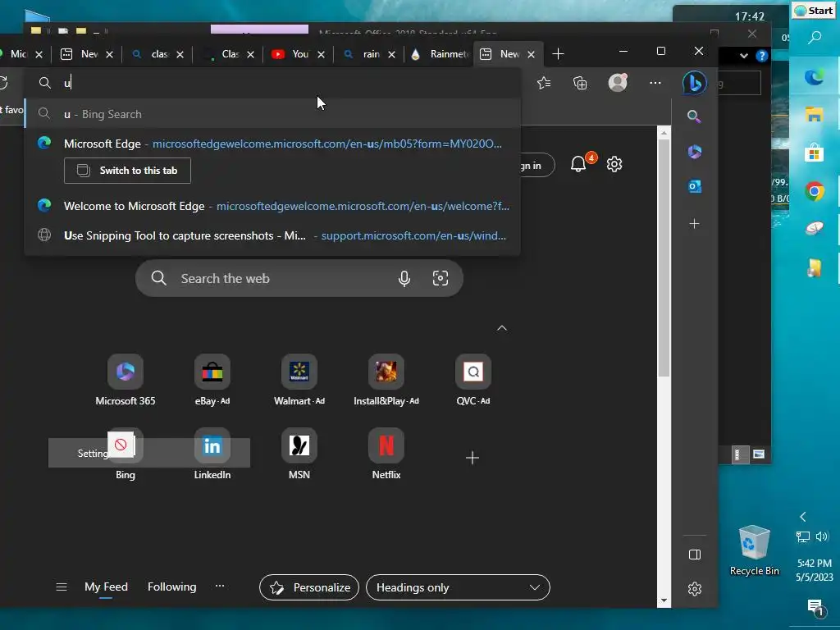This screenshot has height=630, width=840.
Task: Click Switch to this tab button
Action: [127, 171]
